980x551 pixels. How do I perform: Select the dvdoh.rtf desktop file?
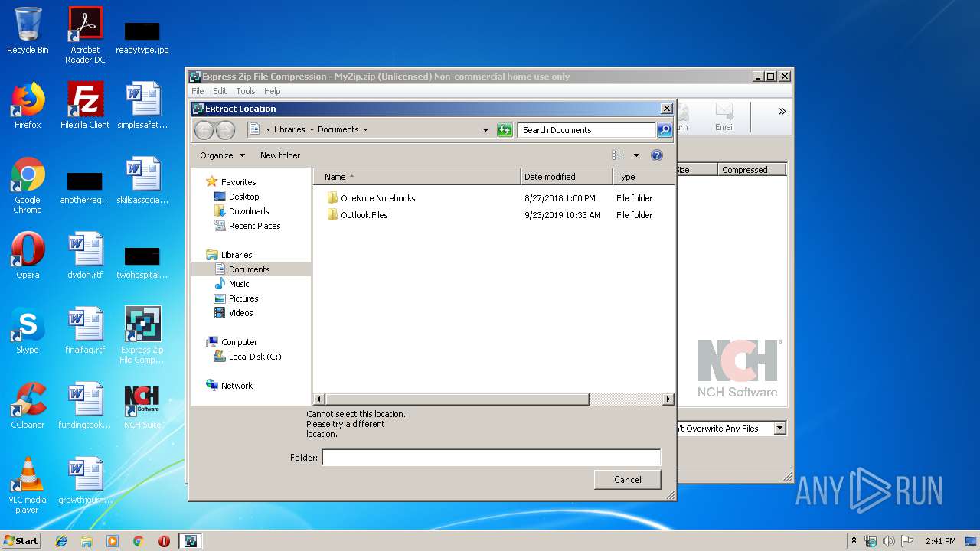(x=85, y=256)
